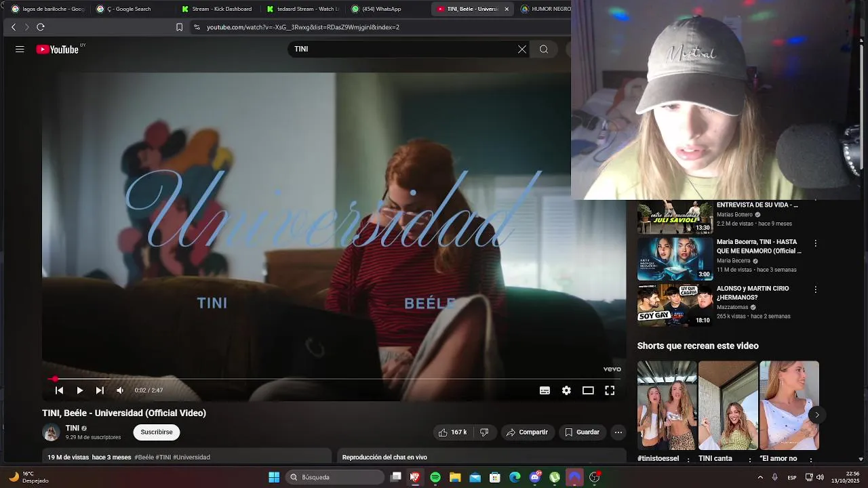The width and height of the screenshot is (868, 488).
Task: Like the video (167 k)
Action: [452, 432]
